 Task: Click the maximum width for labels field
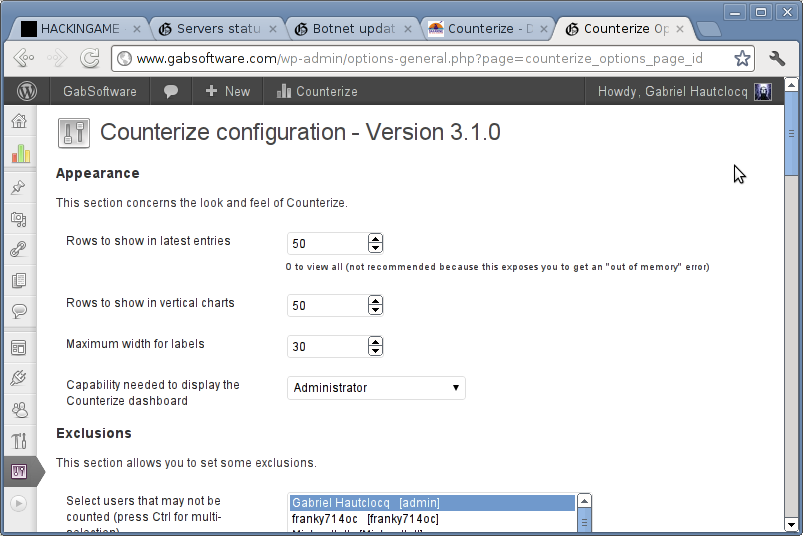(327, 347)
